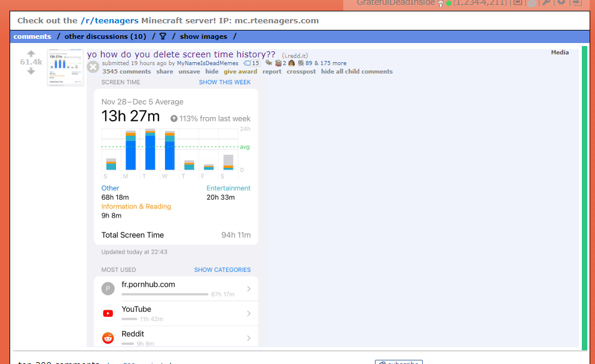Visit author MyNameIsDeadMemes profile
The image size is (595, 364).
[208, 63]
